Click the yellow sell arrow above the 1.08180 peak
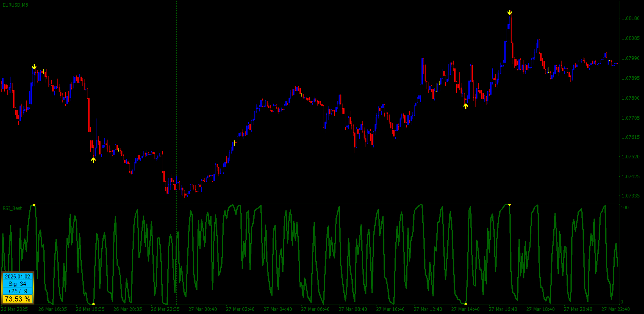Image resolution: width=644 pixels, height=314 pixels. [x=509, y=13]
